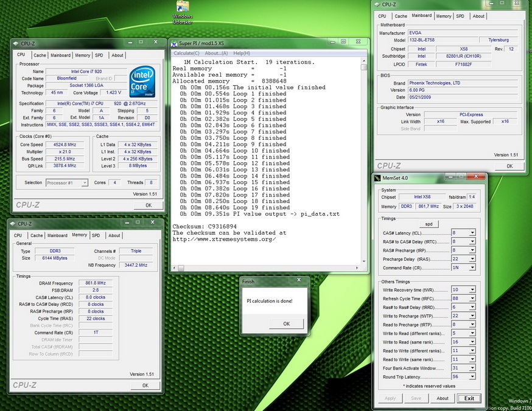Open Read to Write (different ranks) dropdown

coord(472,351)
